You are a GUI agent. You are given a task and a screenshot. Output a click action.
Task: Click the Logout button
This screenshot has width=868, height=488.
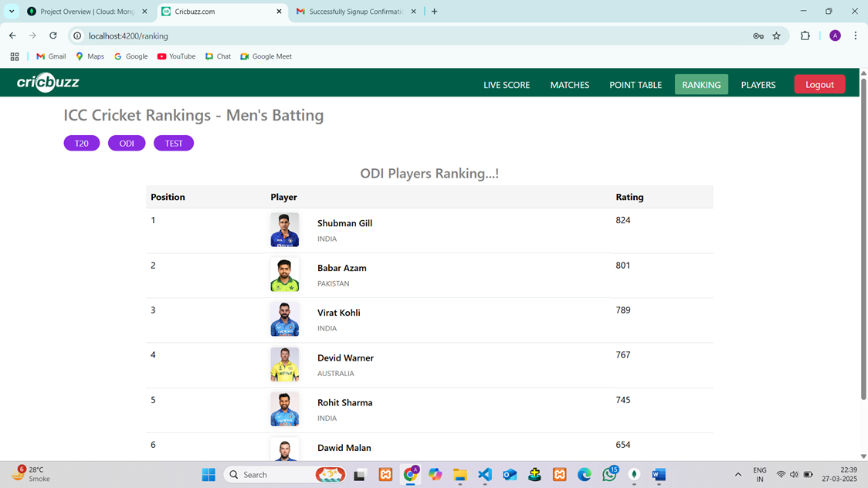819,83
